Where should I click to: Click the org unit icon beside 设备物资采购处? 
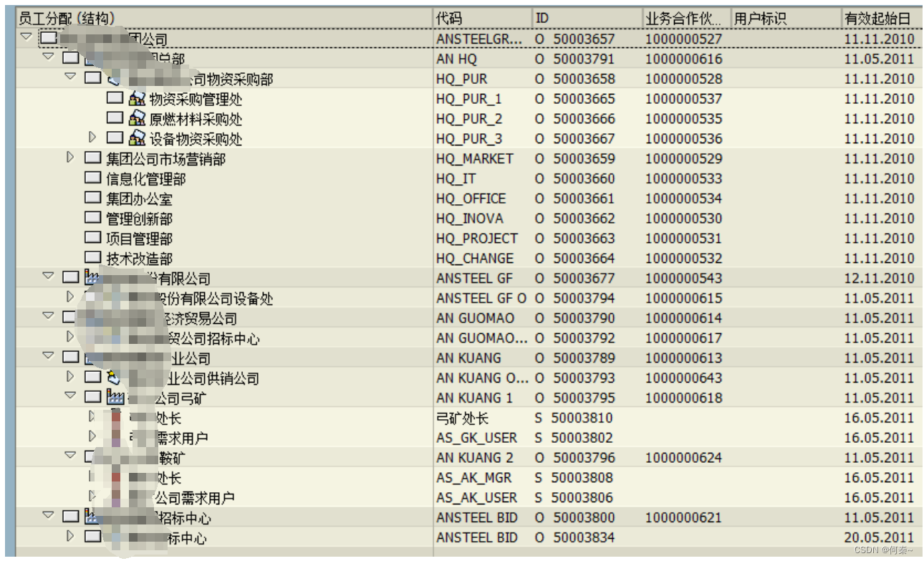[137, 138]
